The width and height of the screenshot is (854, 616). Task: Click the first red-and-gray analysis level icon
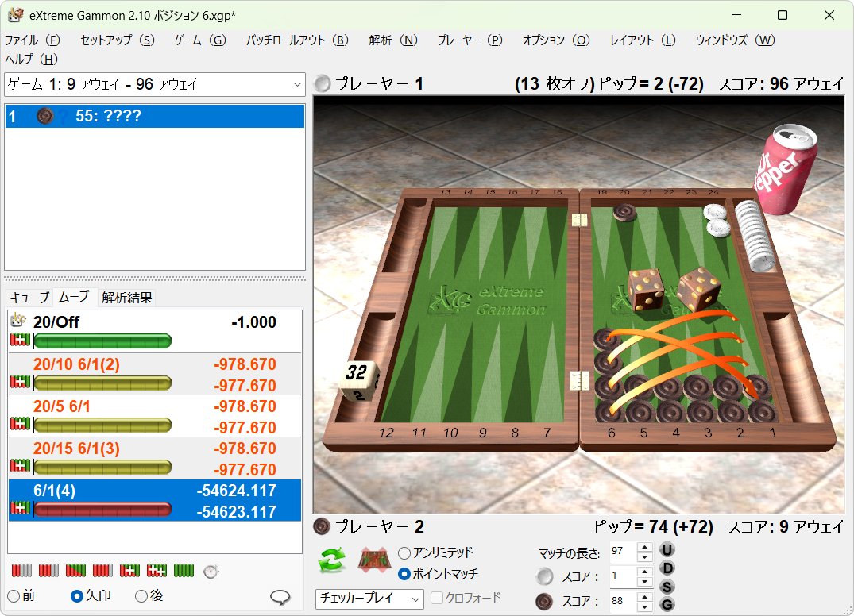(21, 570)
